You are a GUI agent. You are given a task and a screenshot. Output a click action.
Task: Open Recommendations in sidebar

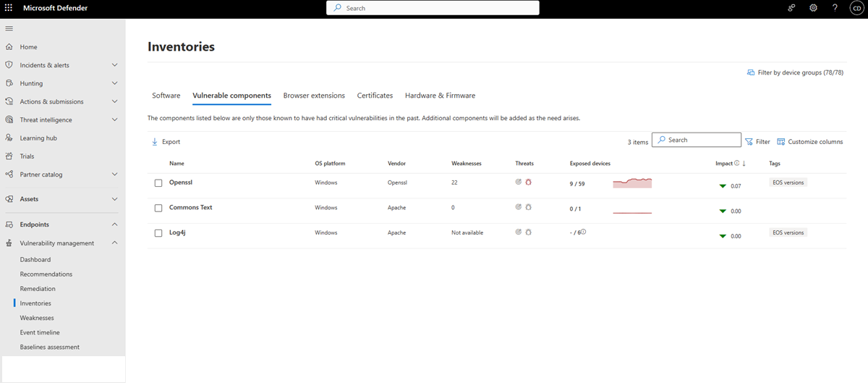click(46, 274)
